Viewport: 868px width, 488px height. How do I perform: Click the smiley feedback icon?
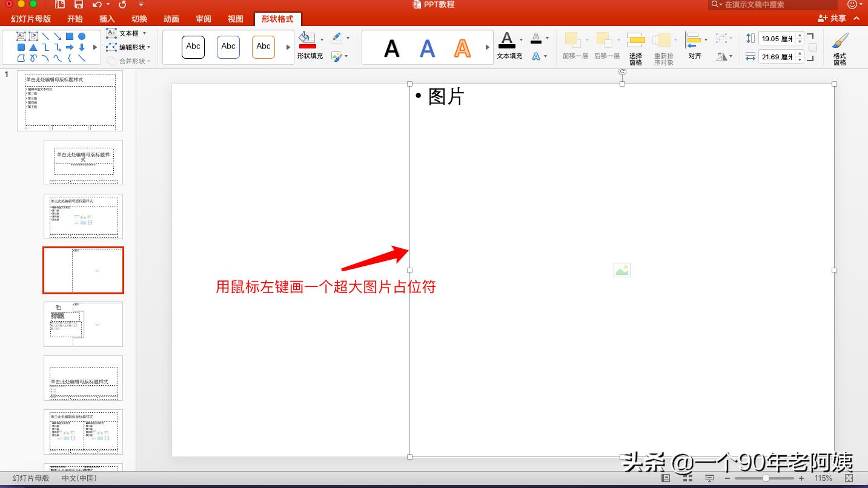point(852,4)
